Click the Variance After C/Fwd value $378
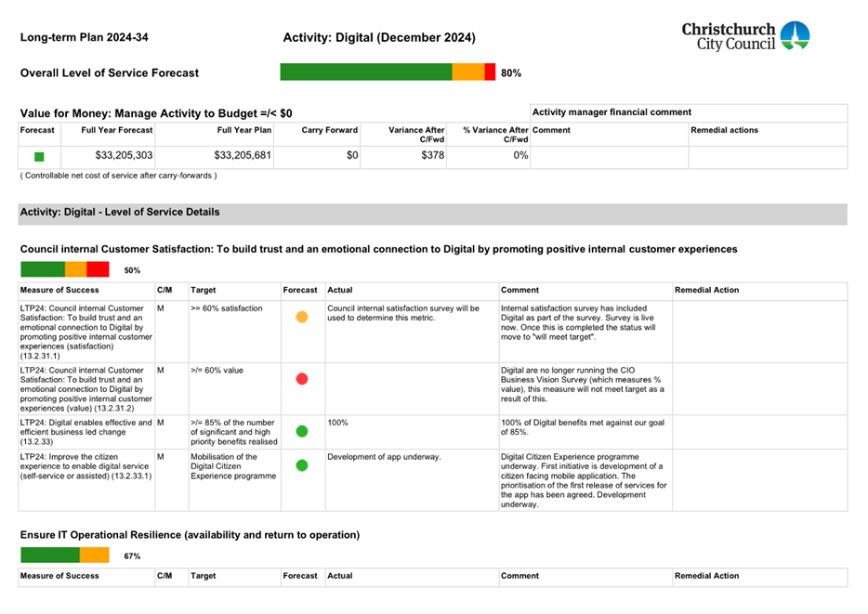Screen dimensions: 868x614 430,156
